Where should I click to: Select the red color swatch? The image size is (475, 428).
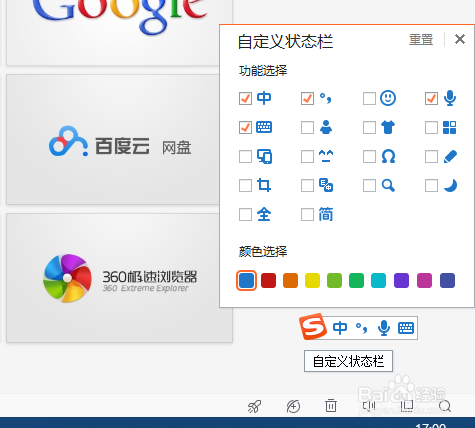268,280
